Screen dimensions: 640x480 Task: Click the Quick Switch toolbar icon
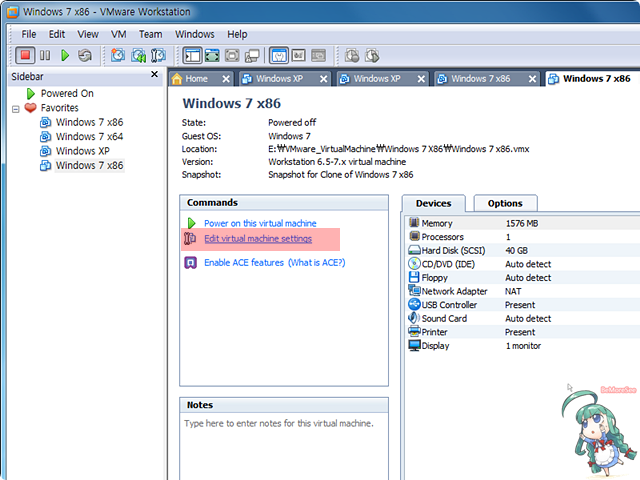point(232,55)
